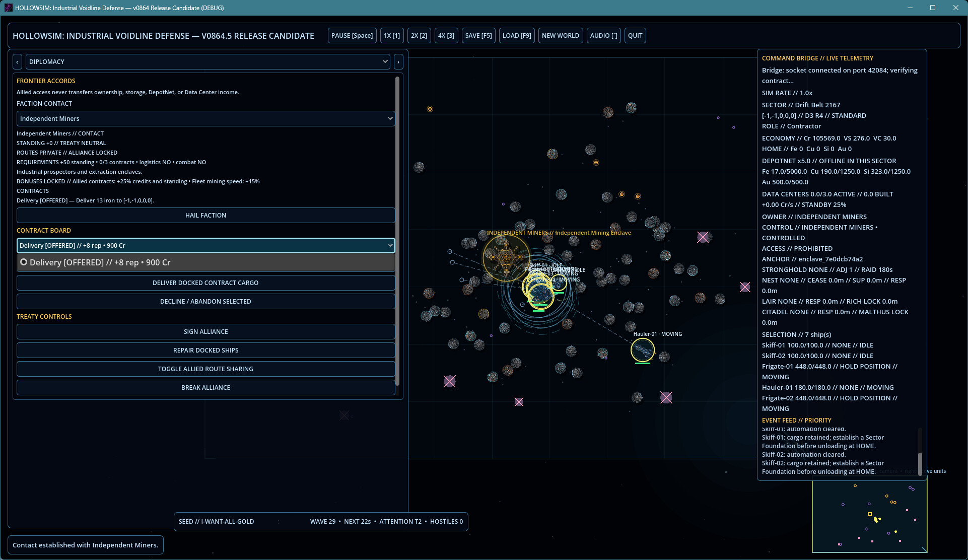
Task: Set simulation speed to 4X
Action: 446,36
